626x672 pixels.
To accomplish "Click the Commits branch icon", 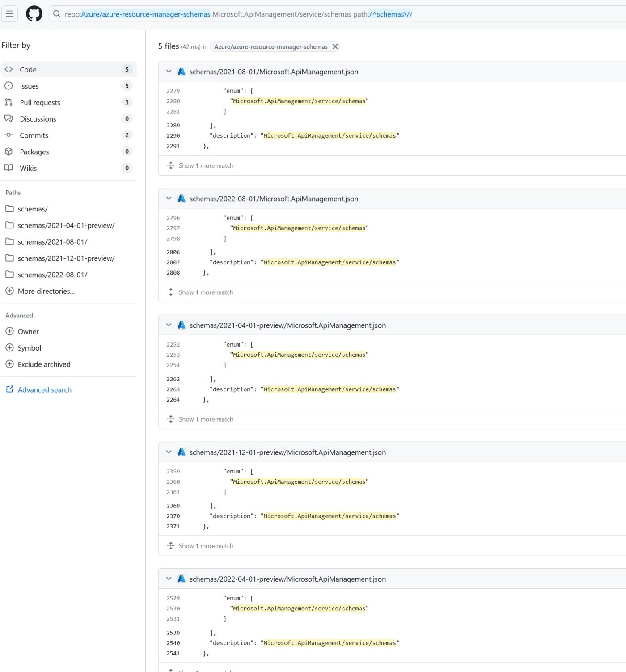I will [9, 135].
